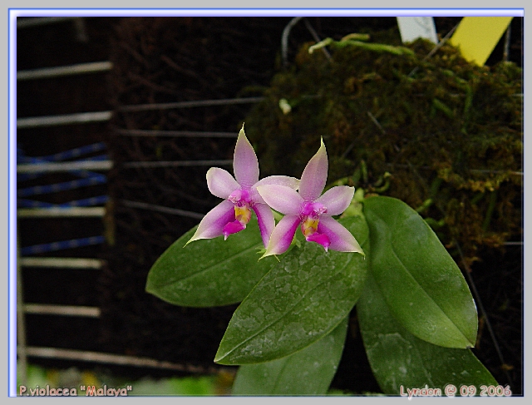The height and width of the screenshot is (405, 532).
Task: Select the P.violacea "Malaya" caption text
Action: pyautogui.click(x=76, y=390)
